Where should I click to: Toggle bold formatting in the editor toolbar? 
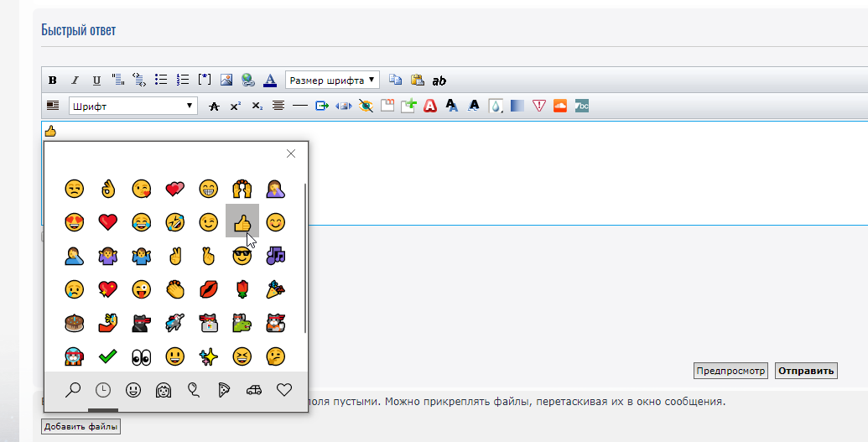53,81
